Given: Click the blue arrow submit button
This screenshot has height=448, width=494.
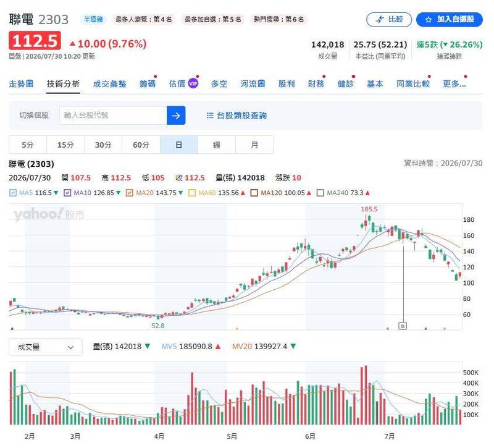Looking at the screenshot, I should 176,116.
